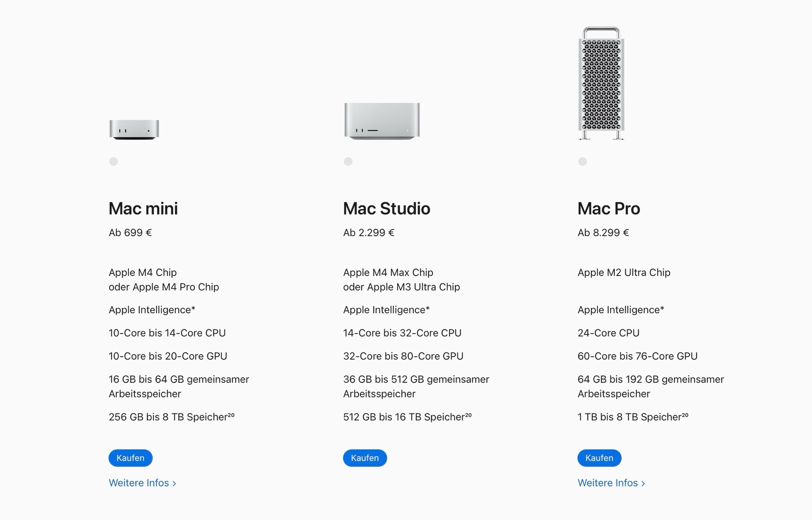Viewport: 812px width, 520px height.
Task: Click the Mac mini heading
Action: (143, 208)
